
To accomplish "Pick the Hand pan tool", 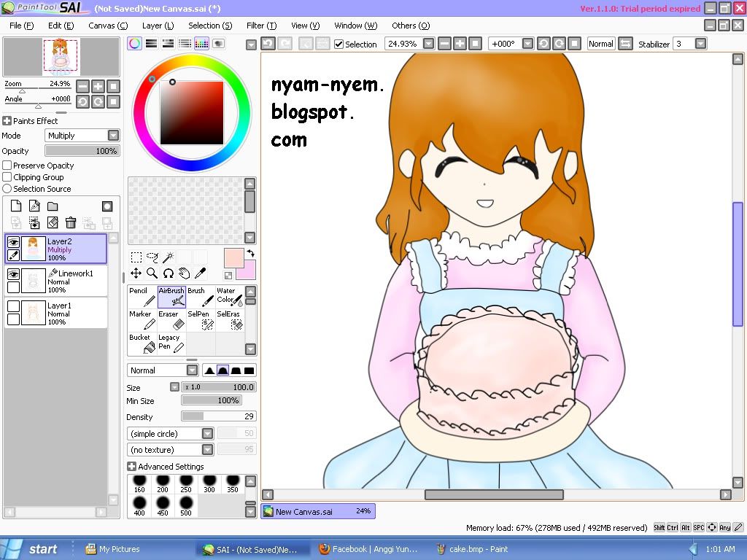I will [x=185, y=273].
